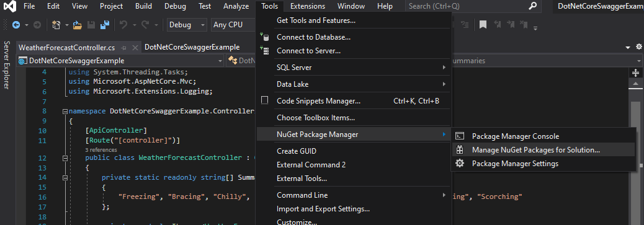Collapse the WeatherForecastController class block
Viewport: 644px width, 225px height.
click(x=65, y=158)
